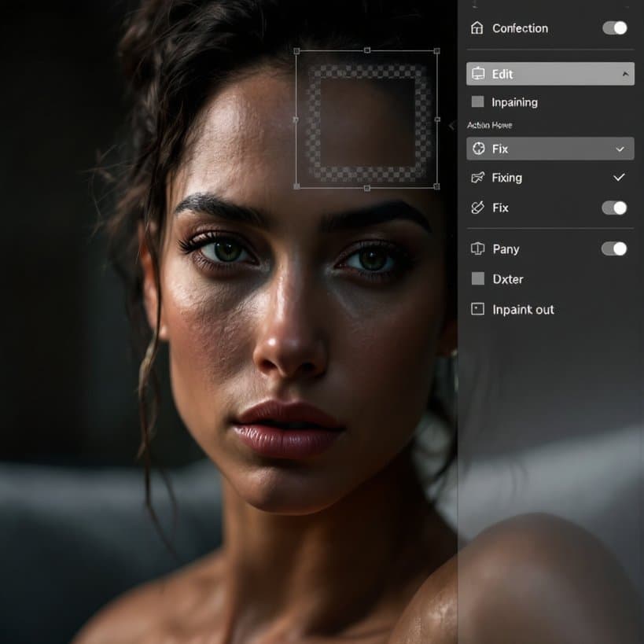This screenshot has width=644, height=644.
Task: Click the Fixing checkmark
Action: pos(619,178)
